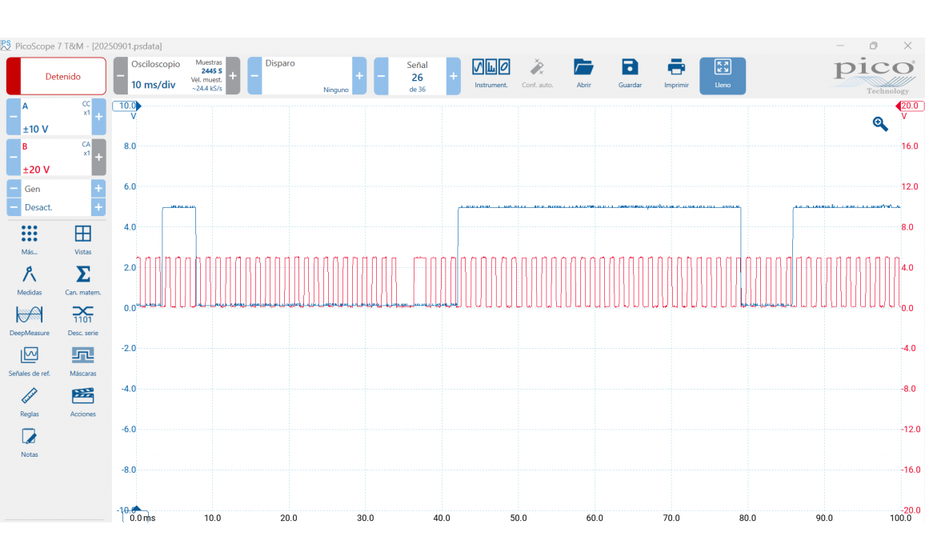The width and height of the screenshot is (925, 560).
Task: Click the Guardar save icon
Action: tap(630, 69)
